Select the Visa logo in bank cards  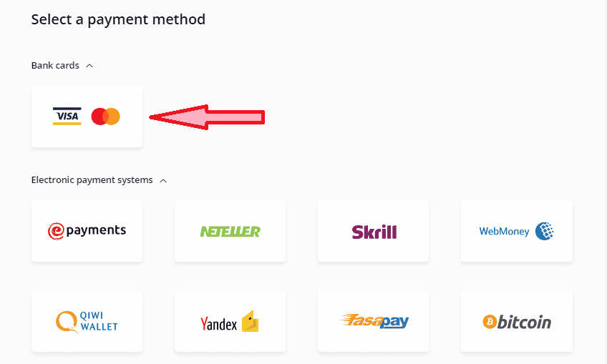67,117
